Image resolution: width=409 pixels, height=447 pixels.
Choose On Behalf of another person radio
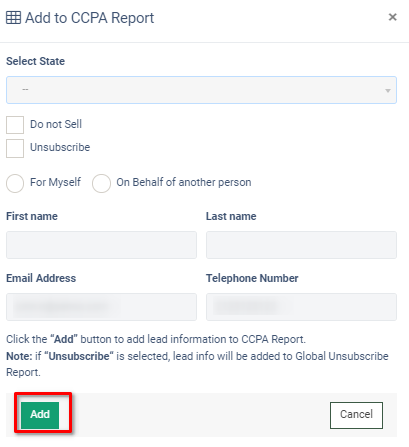tap(101, 183)
